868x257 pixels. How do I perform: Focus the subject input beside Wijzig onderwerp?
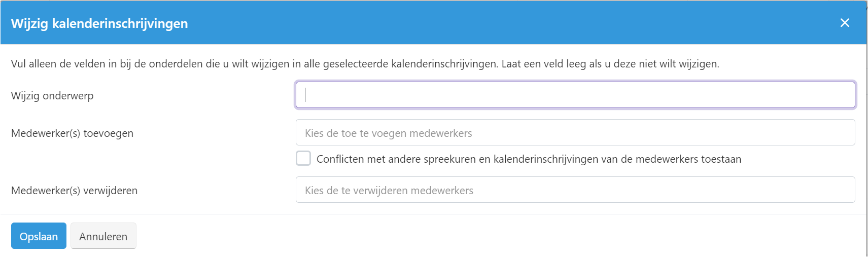(x=575, y=95)
